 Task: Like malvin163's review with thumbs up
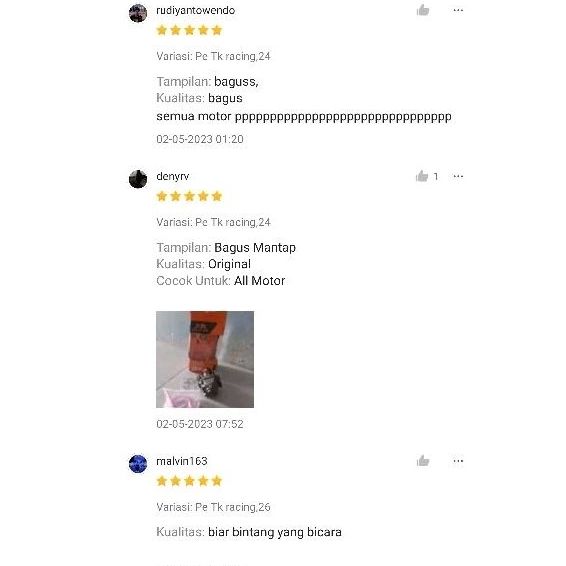pyautogui.click(x=423, y=461)
